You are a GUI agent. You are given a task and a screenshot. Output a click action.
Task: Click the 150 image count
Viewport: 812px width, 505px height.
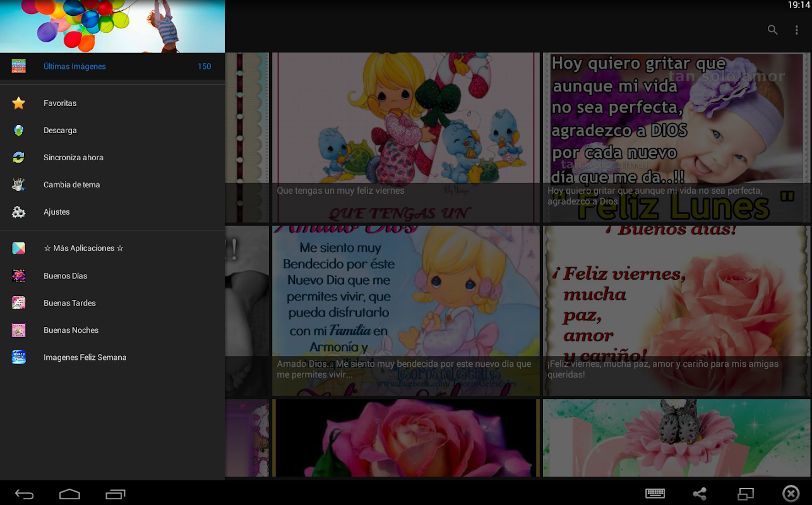[204, 66]
